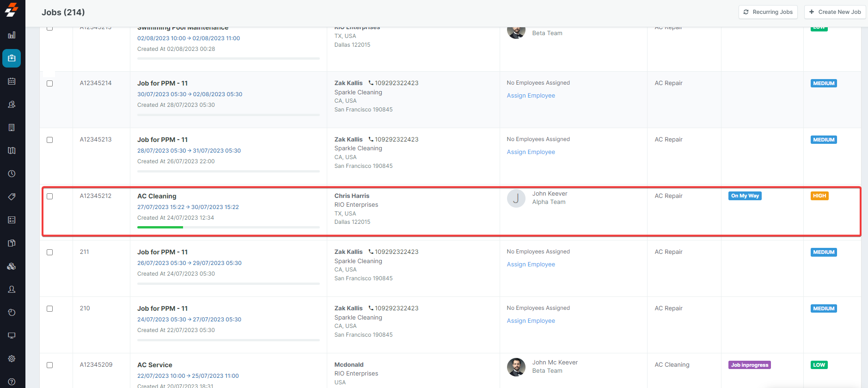Click Assign Employee link for job 211
The image size is (868, 388).
531,265
